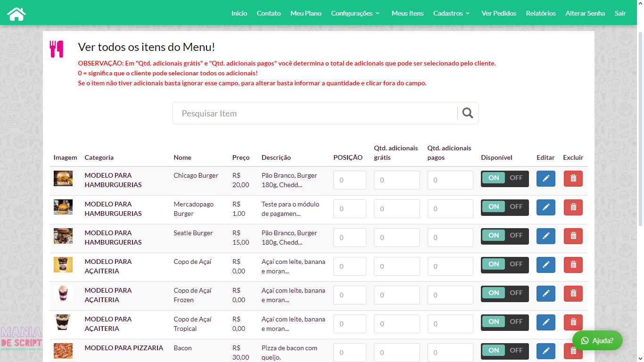The height and width of the screenshot is (362, 644).
Task: Switch off availability for Seatle Burger
Action: tap(516, 236)
